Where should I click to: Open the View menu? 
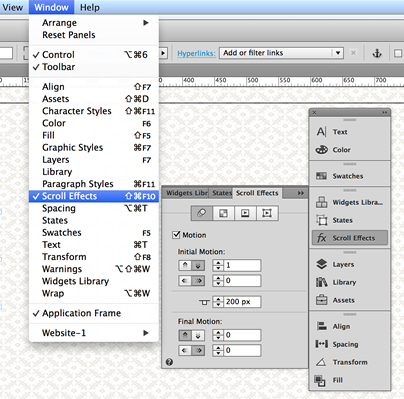pos(13,7)
